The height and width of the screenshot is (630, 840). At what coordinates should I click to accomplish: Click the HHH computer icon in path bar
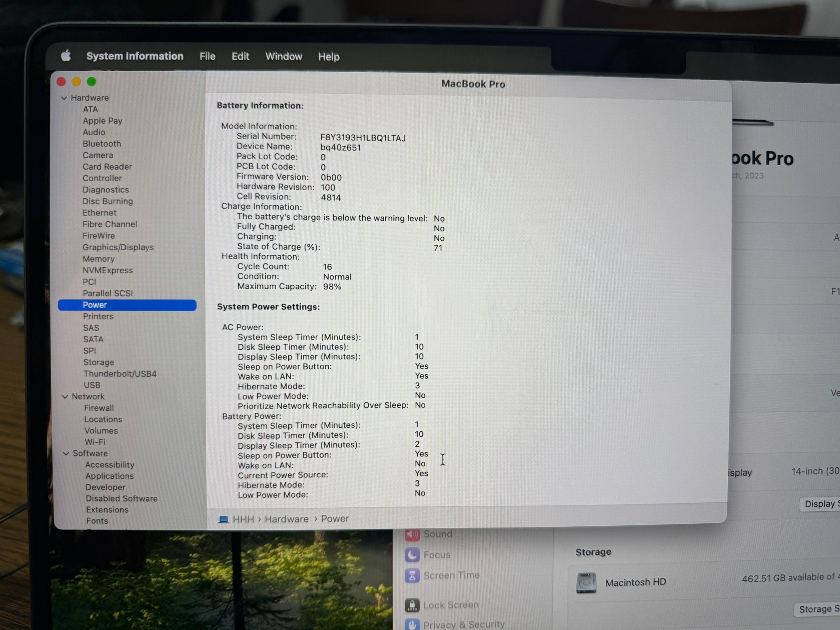tap(223, 519)
